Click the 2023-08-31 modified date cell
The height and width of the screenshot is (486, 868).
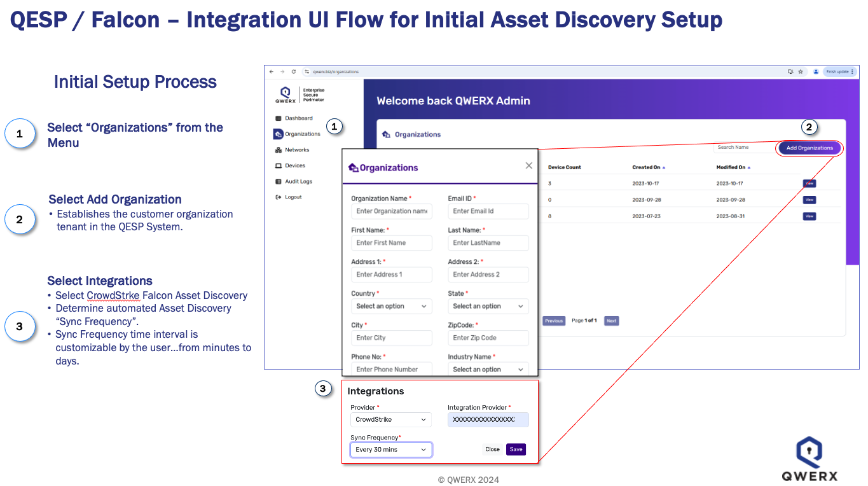[731, 216]
